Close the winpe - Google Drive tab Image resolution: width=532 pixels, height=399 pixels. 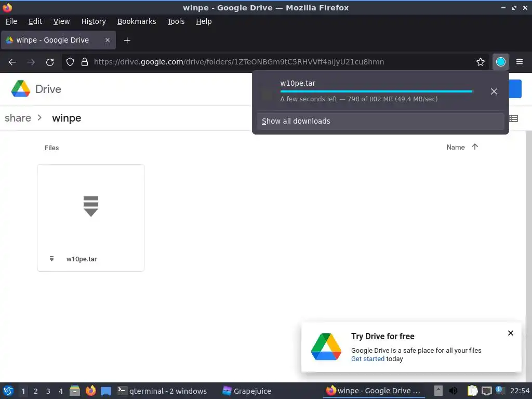pyautogui.click(x=107, y=40)
